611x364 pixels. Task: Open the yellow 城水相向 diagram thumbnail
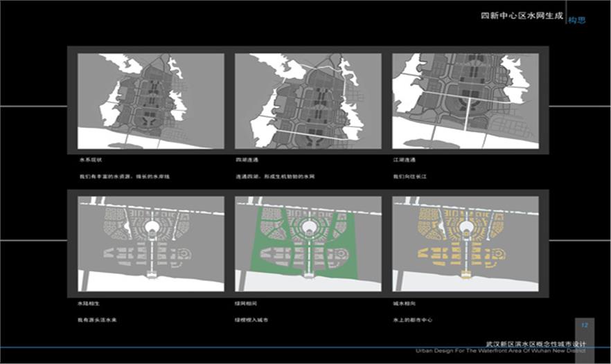tap(464, 244)
